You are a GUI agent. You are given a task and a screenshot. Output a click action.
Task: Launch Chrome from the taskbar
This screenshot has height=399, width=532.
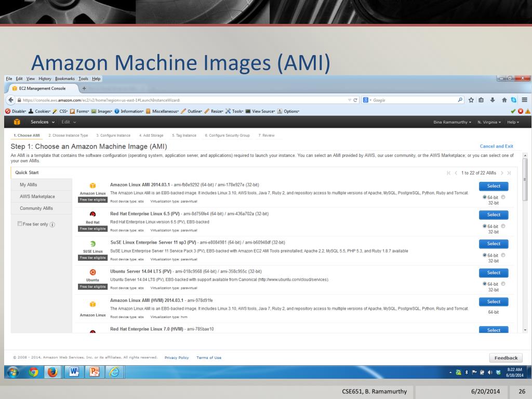coord(33,372)
